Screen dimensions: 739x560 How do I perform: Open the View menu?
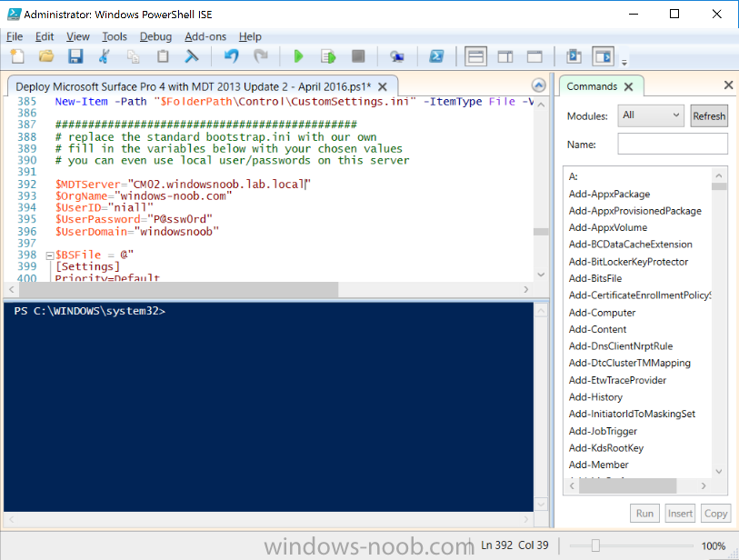click(78, 36)
